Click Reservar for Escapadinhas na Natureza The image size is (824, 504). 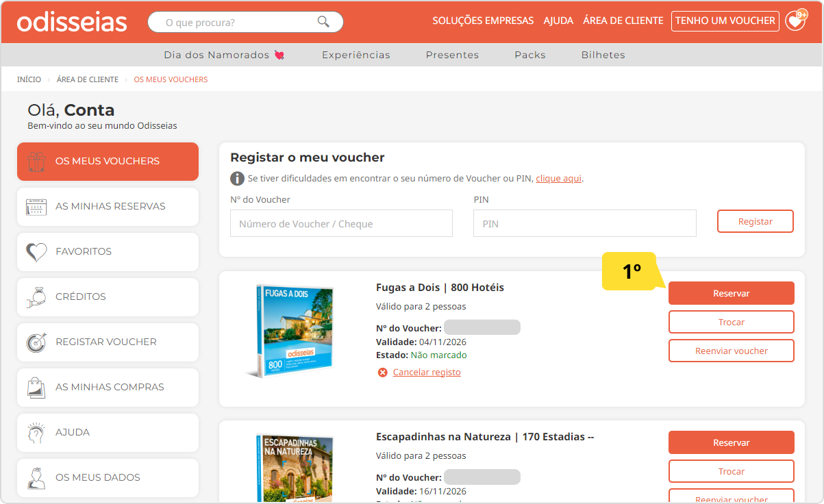coord(732,442)
